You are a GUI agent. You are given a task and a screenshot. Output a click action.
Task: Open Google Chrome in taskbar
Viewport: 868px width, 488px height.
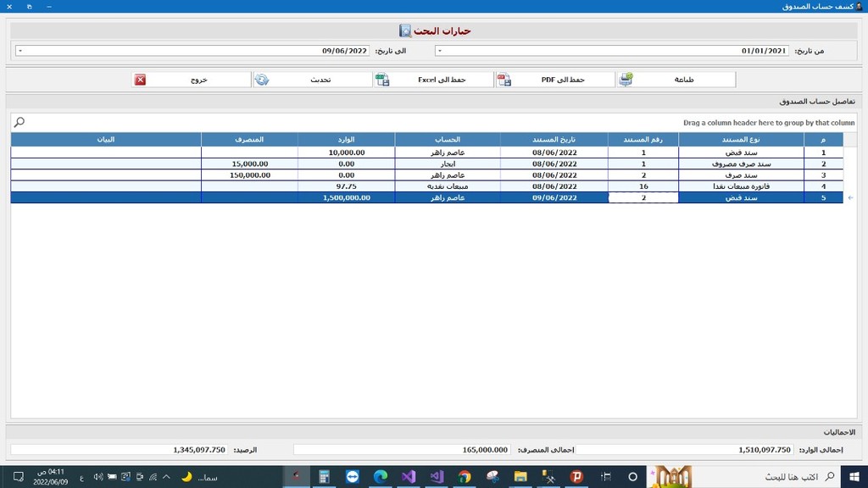465,476
